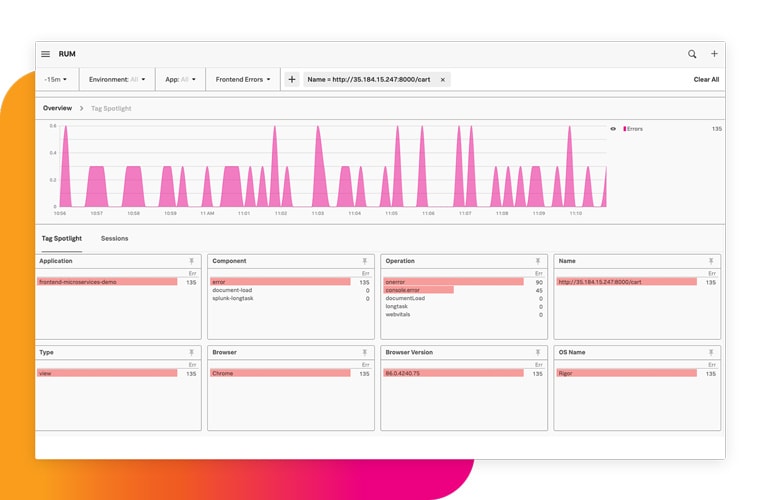
Task: Select the webvitals operation row
Action: tap(463, 315)
